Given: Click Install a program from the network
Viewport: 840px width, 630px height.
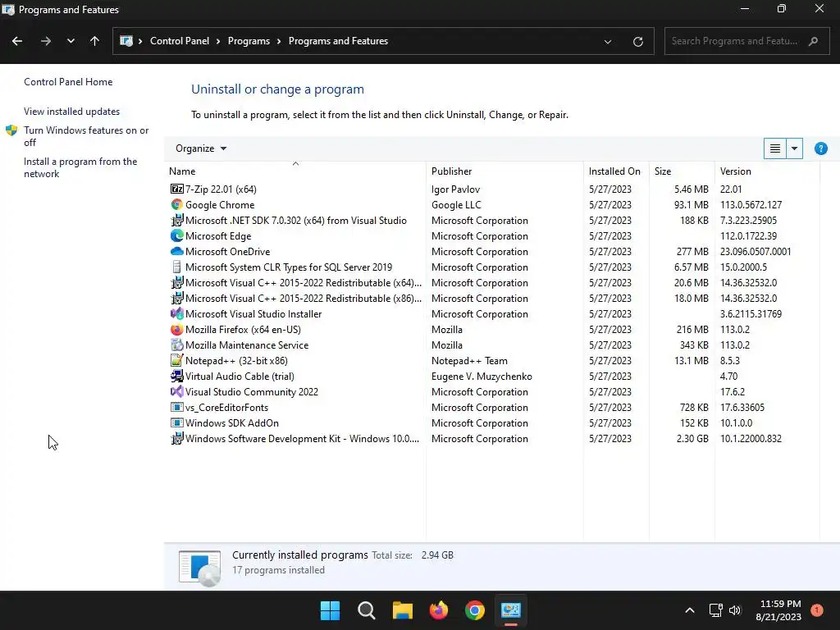Looking at the screenshot, I should tap(80, 167).
